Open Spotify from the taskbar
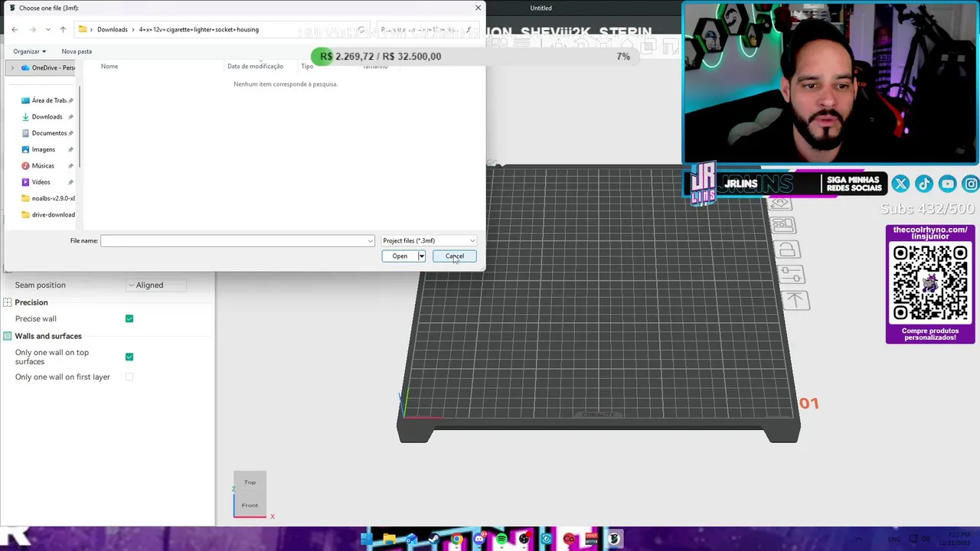This screenshot has height=551, width=980. [501, 539]
